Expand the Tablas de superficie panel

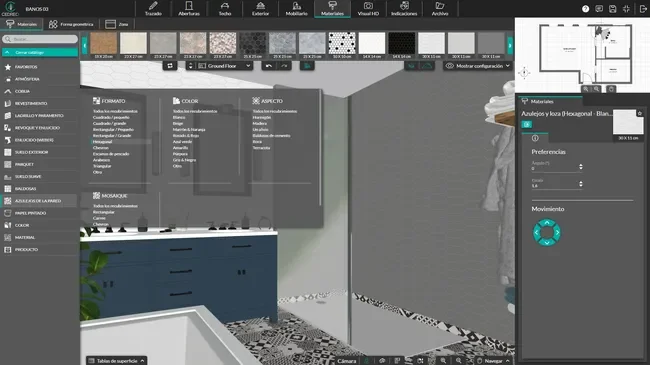point(116,360)
